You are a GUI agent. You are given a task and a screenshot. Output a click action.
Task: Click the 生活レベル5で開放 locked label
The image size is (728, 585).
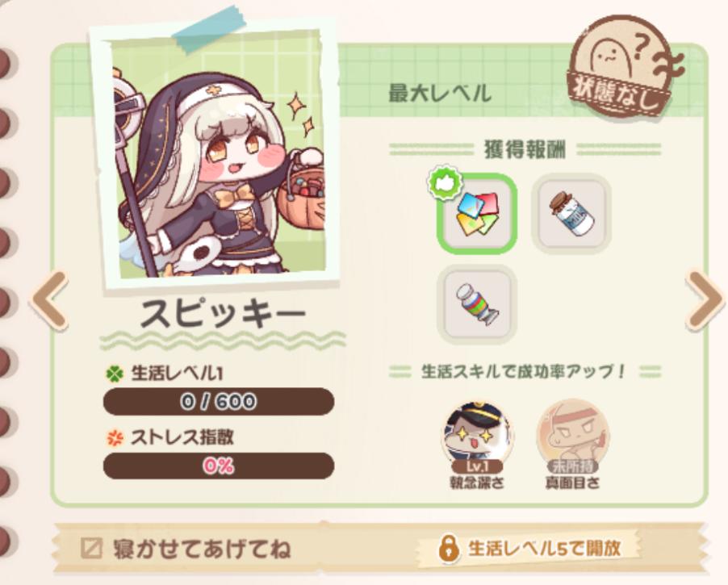click(x=544, y=549)
